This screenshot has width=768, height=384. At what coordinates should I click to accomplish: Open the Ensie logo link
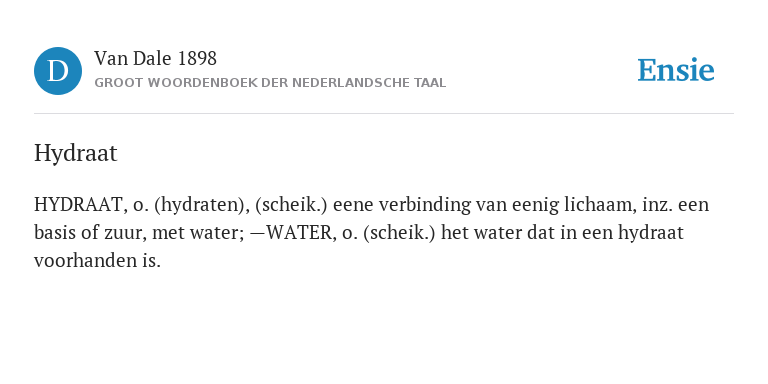coord(675,70)
